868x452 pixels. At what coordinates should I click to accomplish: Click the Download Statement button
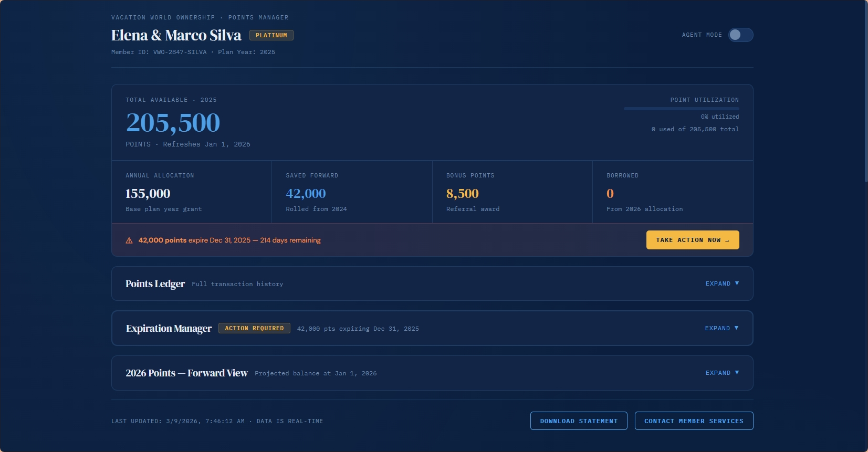click(579, 421)
